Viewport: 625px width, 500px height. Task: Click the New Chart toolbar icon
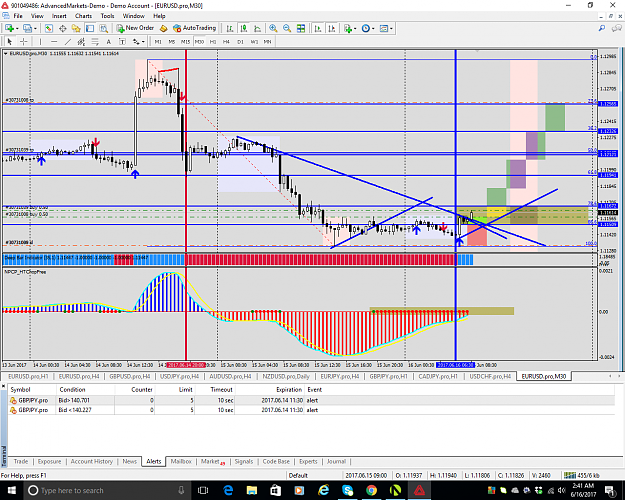pos(9,28)
